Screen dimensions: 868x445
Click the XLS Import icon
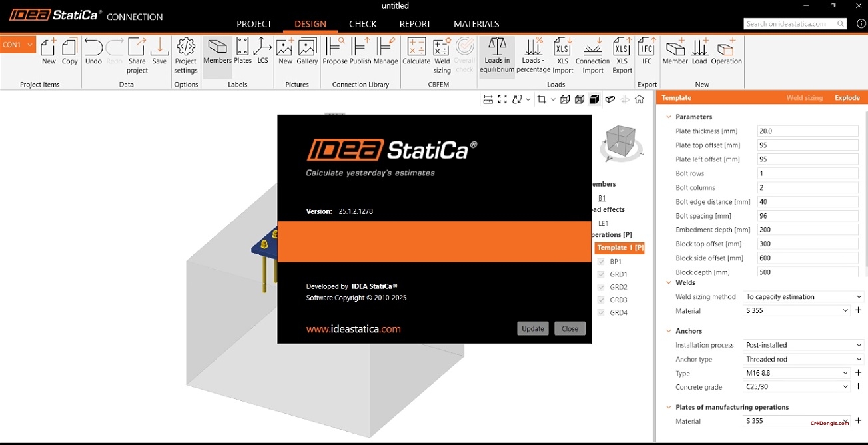click(562, 55)
